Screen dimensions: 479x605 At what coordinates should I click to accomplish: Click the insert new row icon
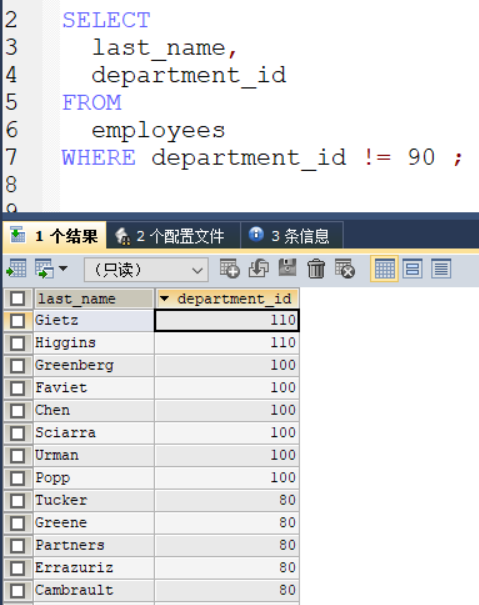click(x=230, y=268)
